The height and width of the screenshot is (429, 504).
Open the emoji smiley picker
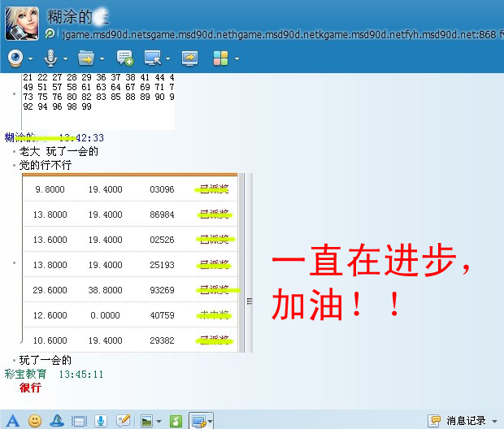[35, 421]
